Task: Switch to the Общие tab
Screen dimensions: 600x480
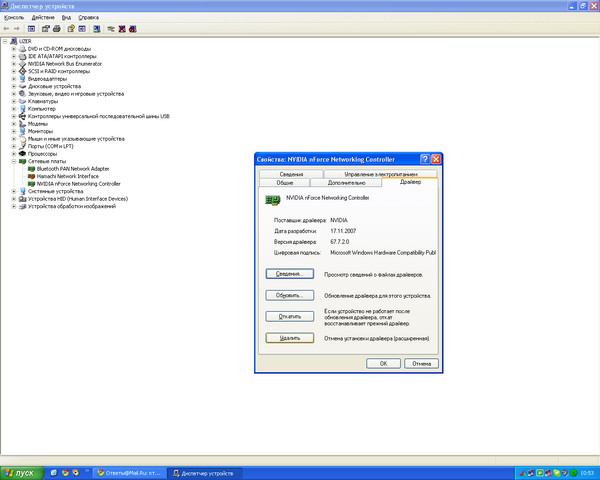Action: coord(285,183)
